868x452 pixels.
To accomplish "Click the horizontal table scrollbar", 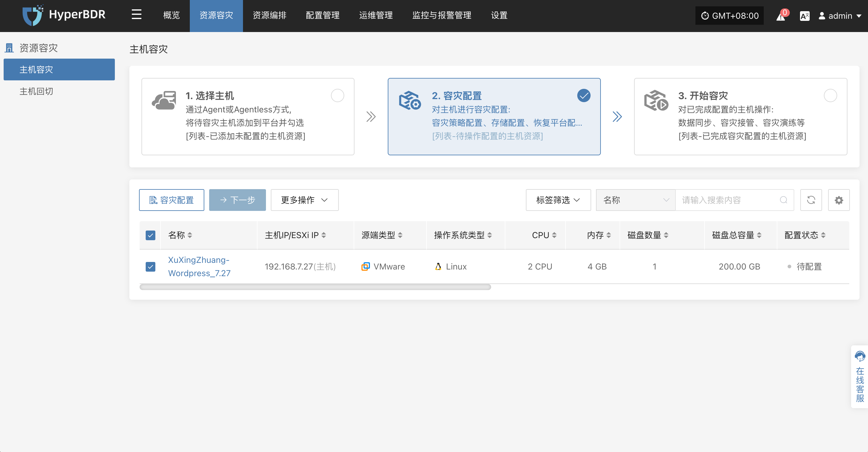I will click(x=315, y=287).
